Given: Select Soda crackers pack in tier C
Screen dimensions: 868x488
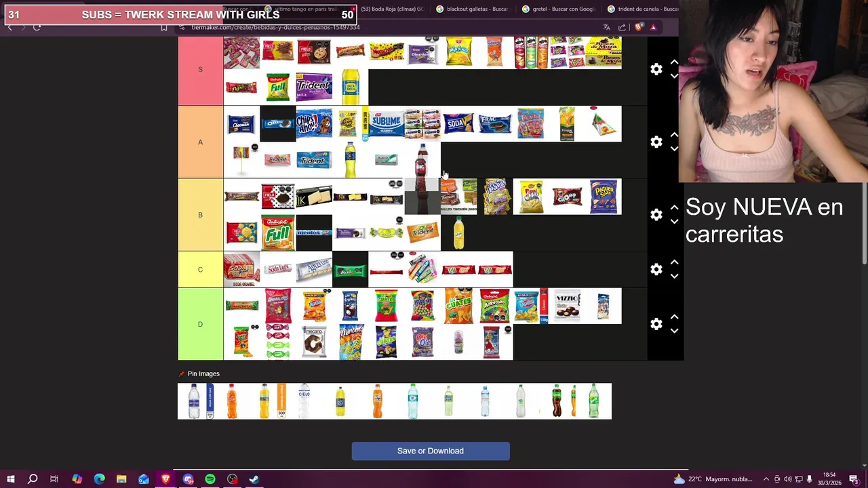Looking at the screenshot, I should (241, 269).
